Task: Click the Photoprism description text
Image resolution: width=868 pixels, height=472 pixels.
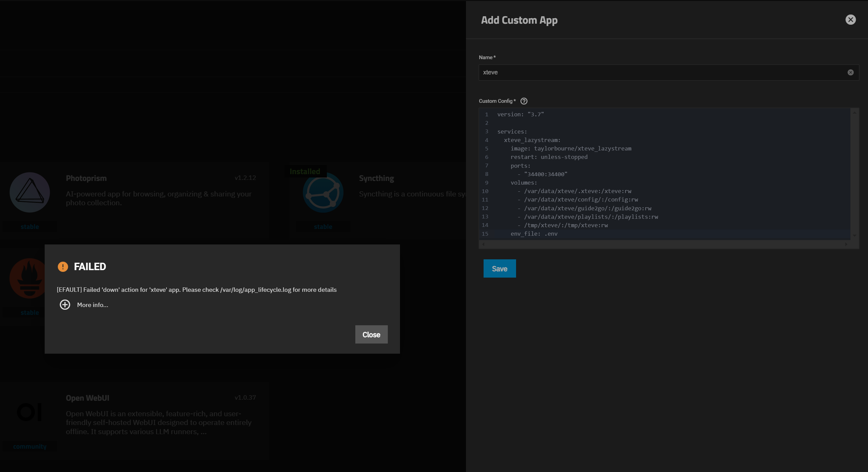Action: click(159, 198)
